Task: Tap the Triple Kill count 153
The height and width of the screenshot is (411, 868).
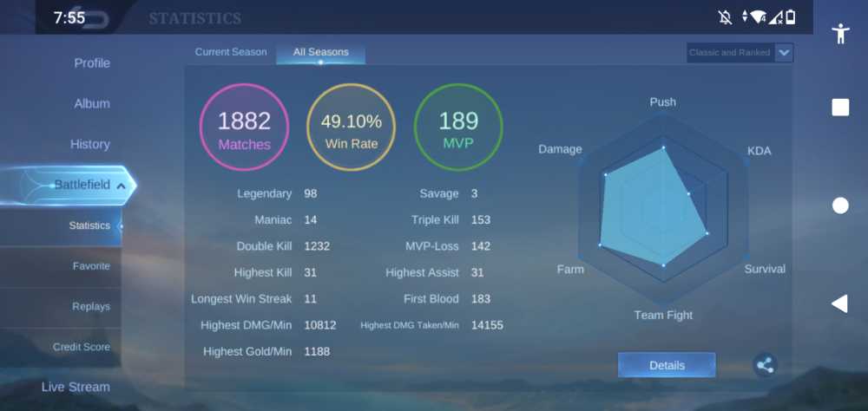Action: click(x=481, y=220)
